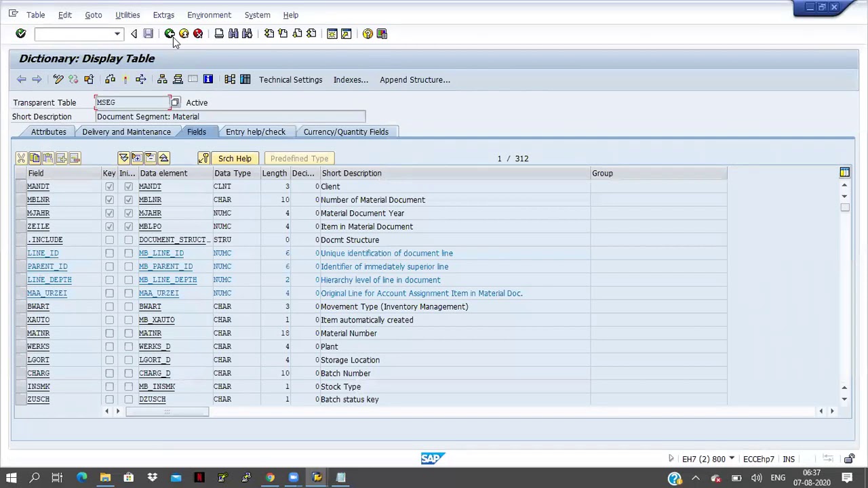Expand the EH7 system info dropdown in status bar
Image resolution: width=868 pixels, height=488 pixels.
[731, 460]
